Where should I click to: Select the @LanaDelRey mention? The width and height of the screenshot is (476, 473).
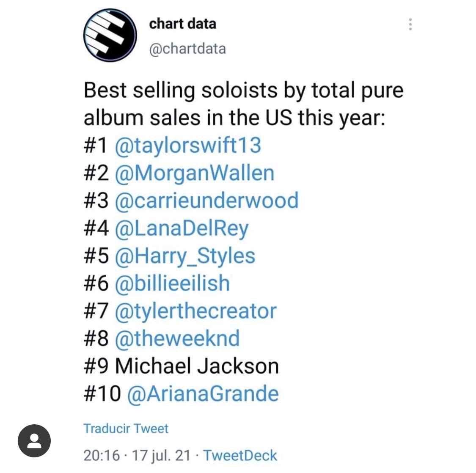pyautogui.click(x=182, y=228)
